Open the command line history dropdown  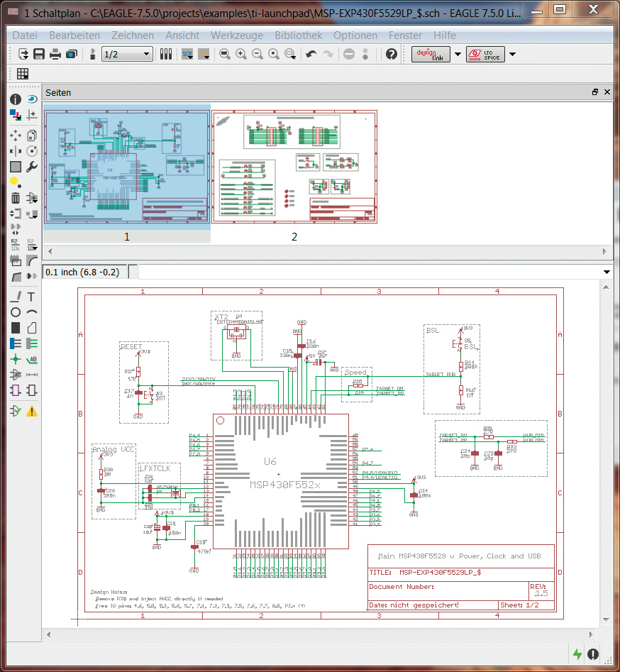pos(606,272)
